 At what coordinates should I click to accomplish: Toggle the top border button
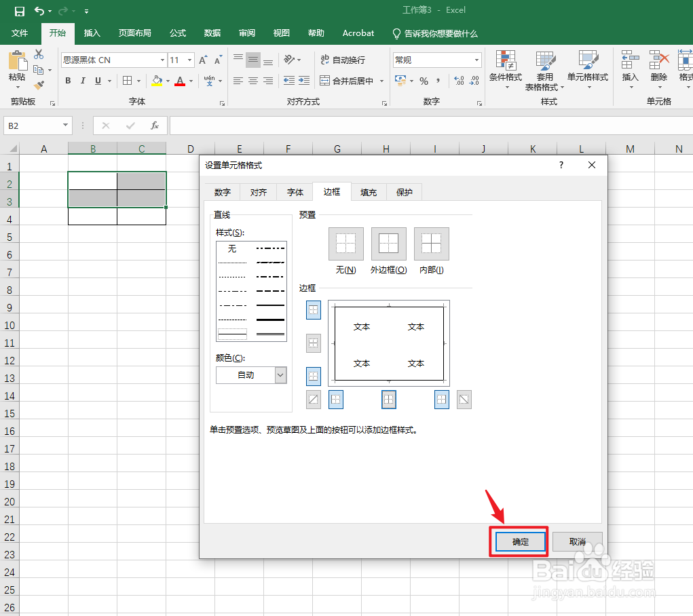(x=314, y=310)
